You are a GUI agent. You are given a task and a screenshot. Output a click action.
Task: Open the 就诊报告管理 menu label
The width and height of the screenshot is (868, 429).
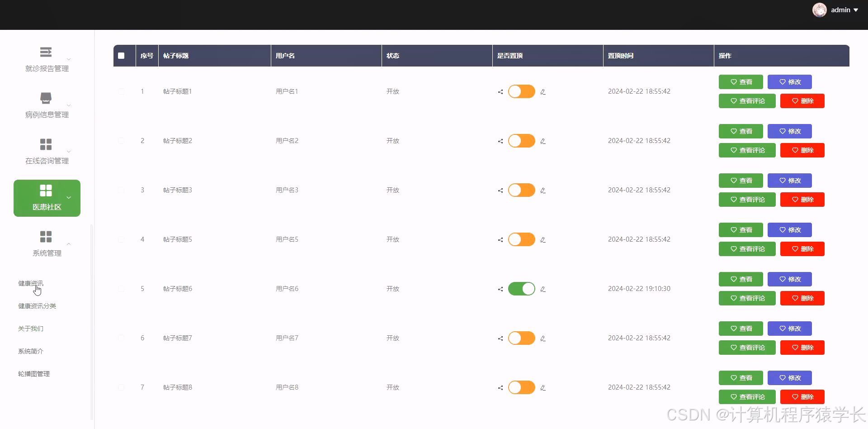coord(47,68)
